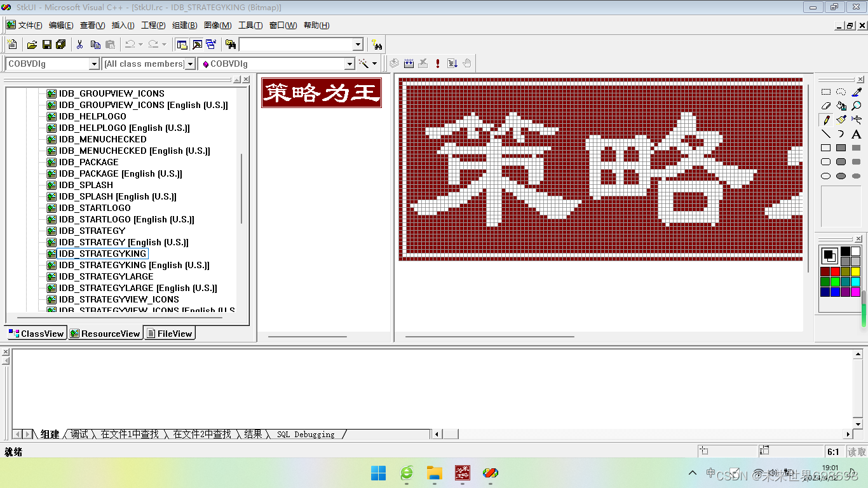Screen dimensions: 868x488
Task: Select the Eraser tool
Action: pos(826,105)
